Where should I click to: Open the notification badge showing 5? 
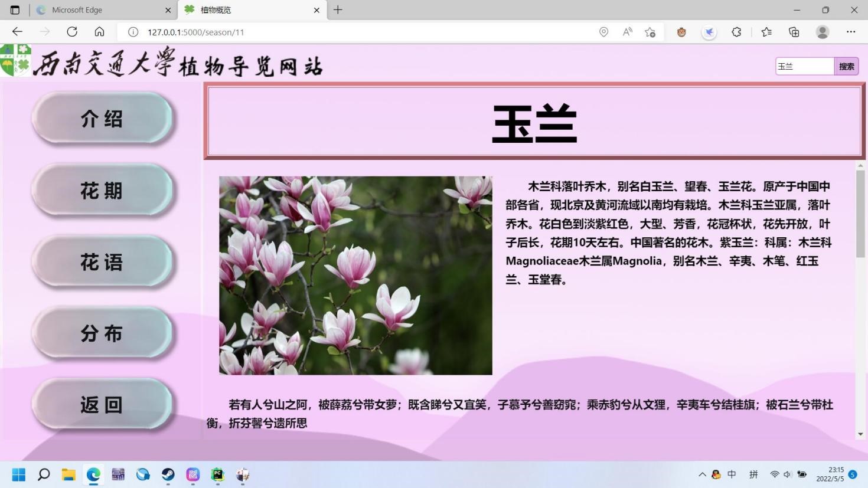[853, 474]
